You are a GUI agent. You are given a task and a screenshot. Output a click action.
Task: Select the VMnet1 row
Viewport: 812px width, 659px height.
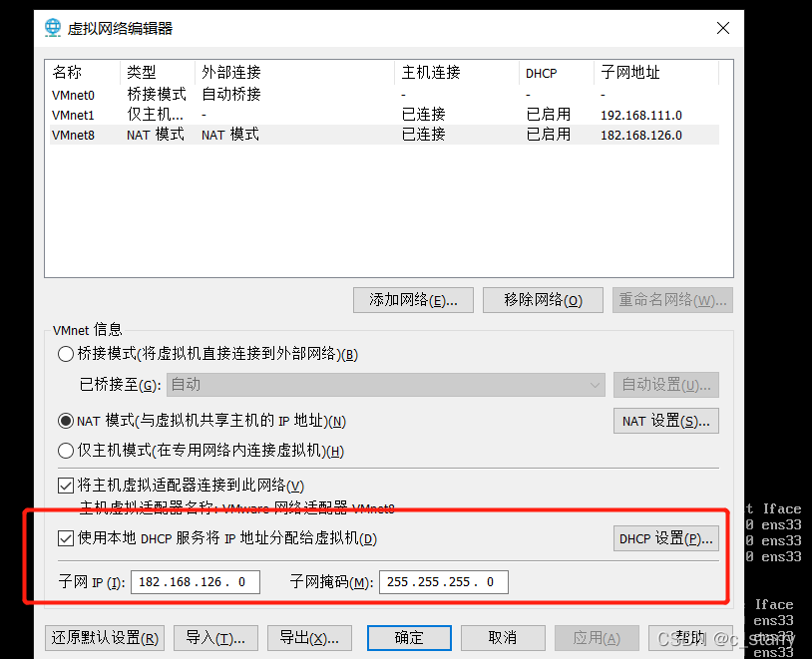pyautogui.click(x=384, y=115)
